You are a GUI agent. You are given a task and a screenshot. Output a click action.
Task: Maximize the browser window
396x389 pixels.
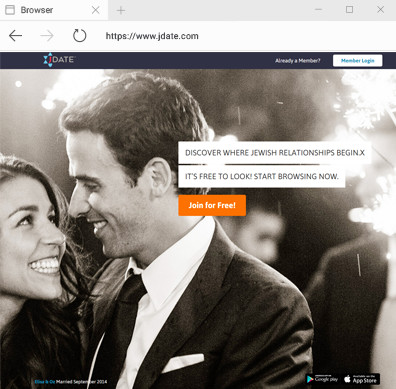(349, 10)
